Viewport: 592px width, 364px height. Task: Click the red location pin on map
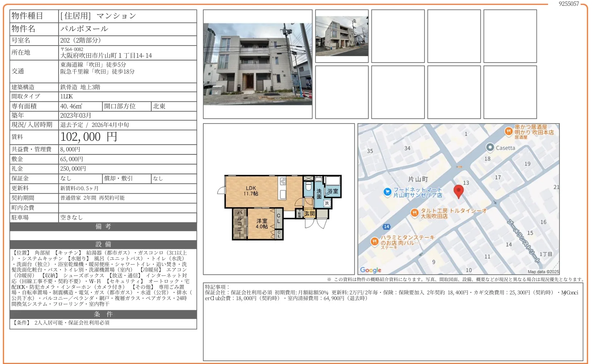[458, 190]
